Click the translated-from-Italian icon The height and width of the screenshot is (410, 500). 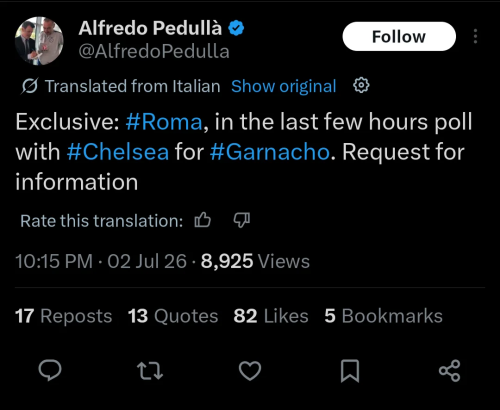coord(30,86)
